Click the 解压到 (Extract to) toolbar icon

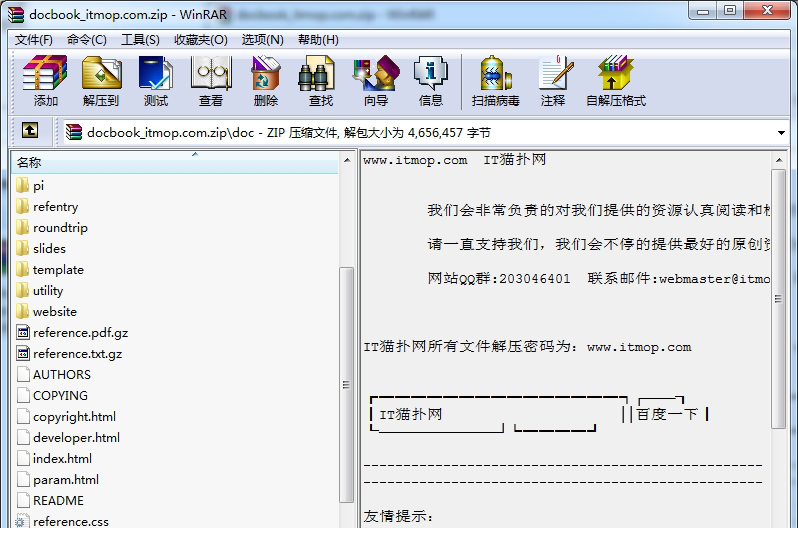tap(101, 80)
